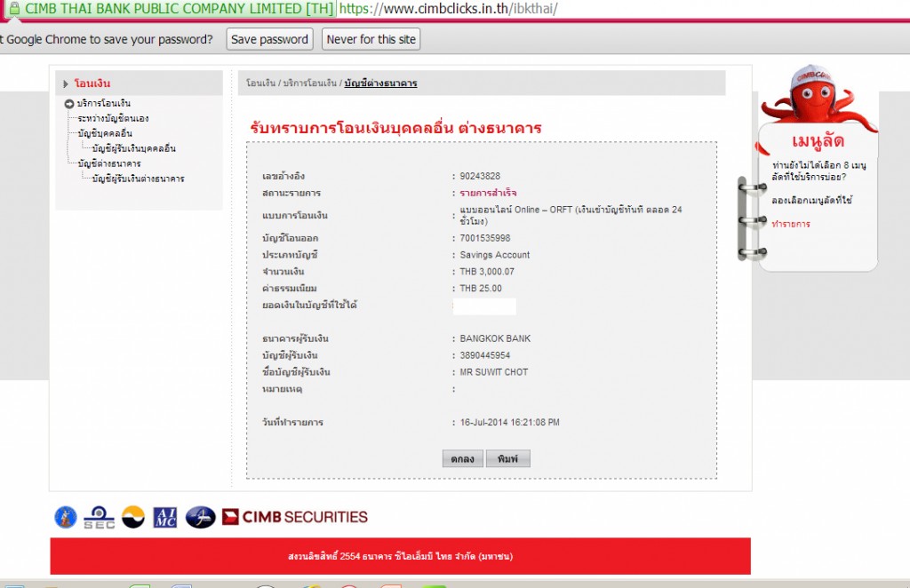Image resolution: width=910 pixels, height=588 pixels.
Task: Click BANGKOK BANK value
Action: pyautogui.click(x=495, y=338)
